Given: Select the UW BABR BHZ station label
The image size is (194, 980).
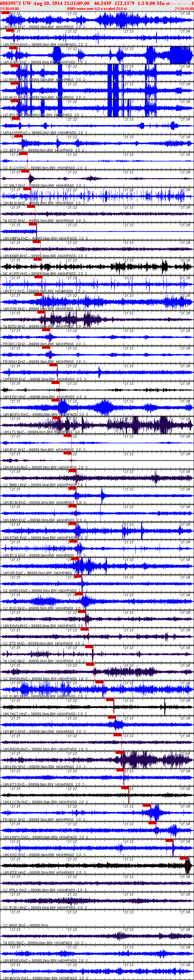Looking at the screenshot, I should (x=45, y=256).
